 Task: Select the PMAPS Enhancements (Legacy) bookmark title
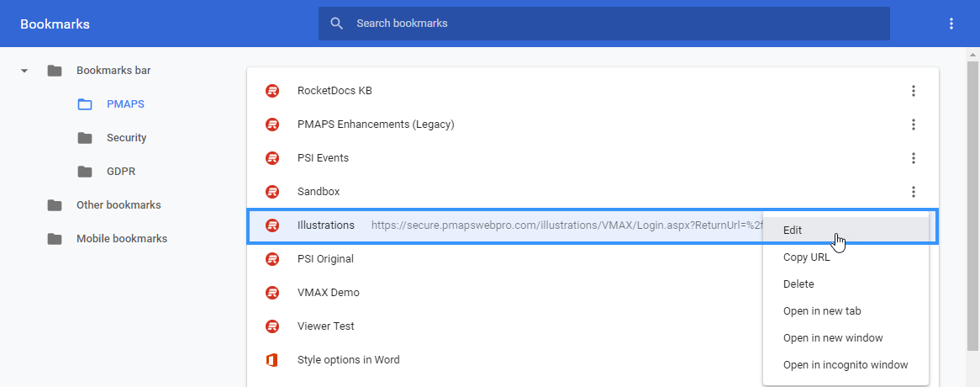pos(376,125)
